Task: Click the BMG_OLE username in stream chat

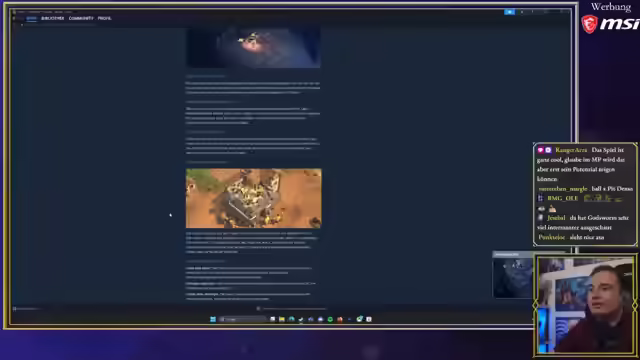Action: [562, 198]
